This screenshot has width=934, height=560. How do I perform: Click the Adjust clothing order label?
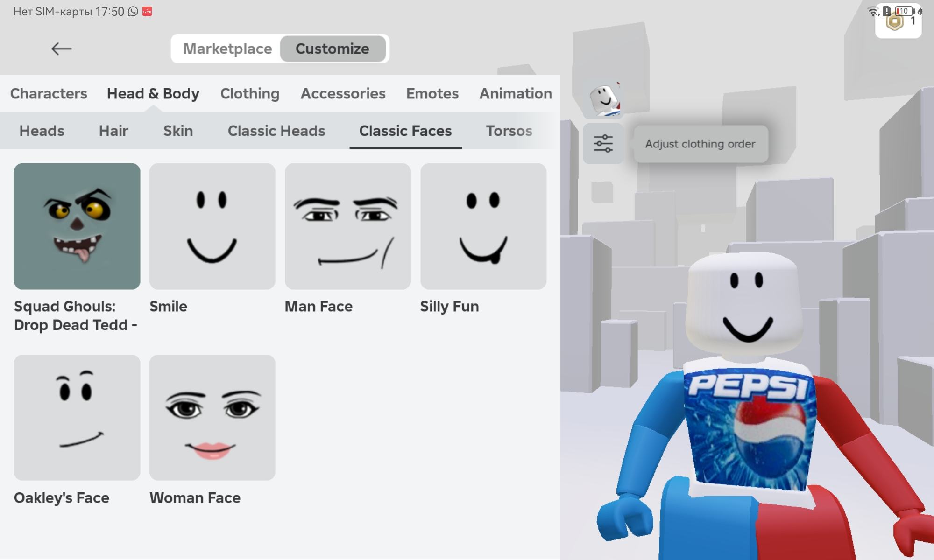(x=700, y=144)
